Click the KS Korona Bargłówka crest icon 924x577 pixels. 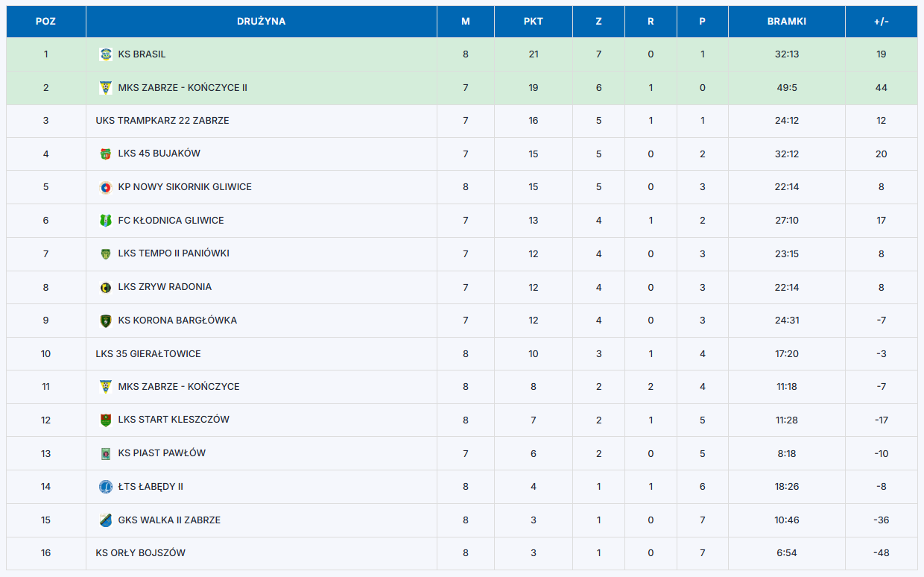click(106, 321)
